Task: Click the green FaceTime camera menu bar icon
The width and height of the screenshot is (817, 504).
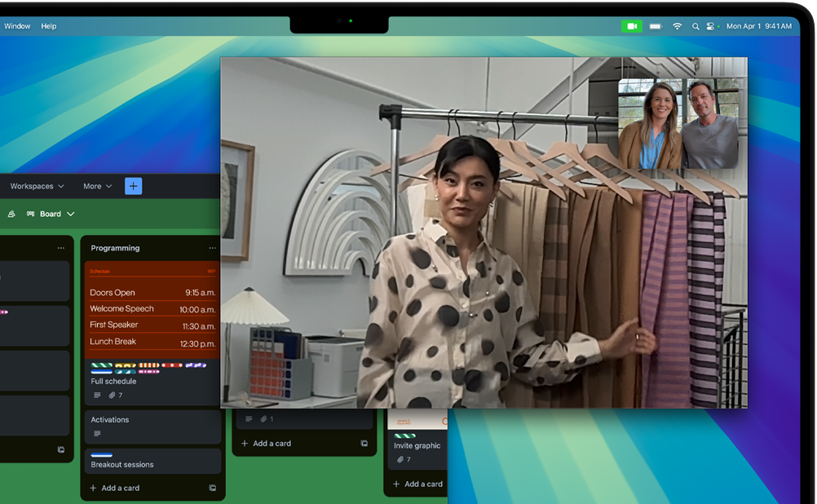Action: [x=631, y=26]
